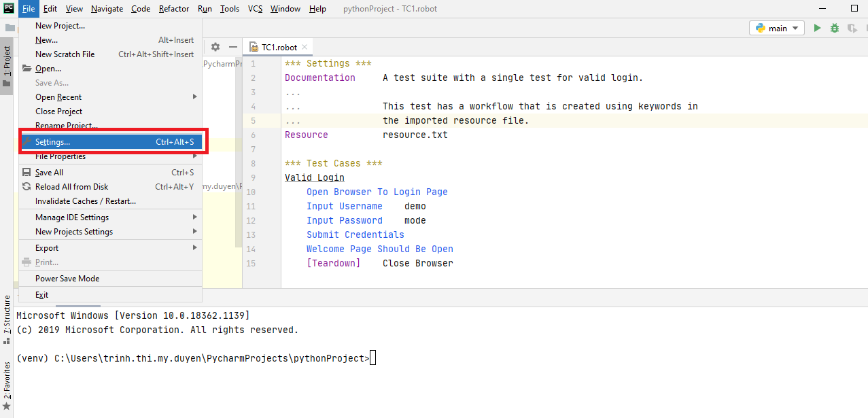Click Invalidate Caches / Restart... entry
Image resolution: width=868 pixels, height=418 pixels.
(86, 201)
